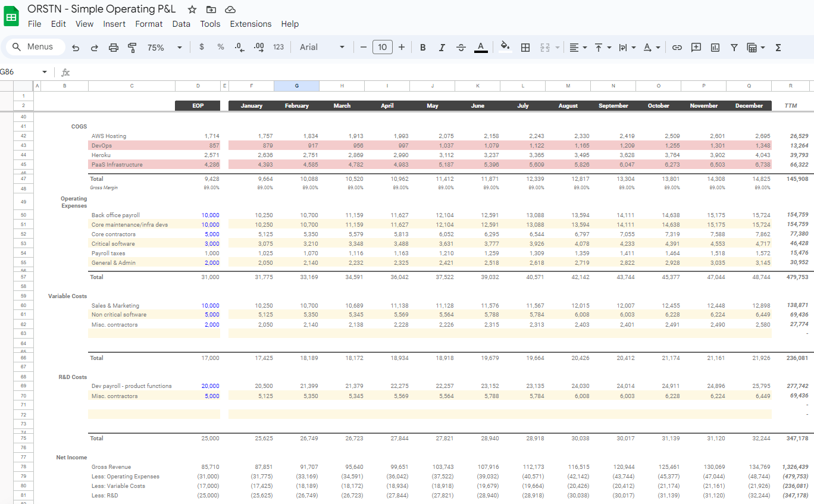
Task: Select the Gross Revenue label cell
Action: (x=132, y=467)
